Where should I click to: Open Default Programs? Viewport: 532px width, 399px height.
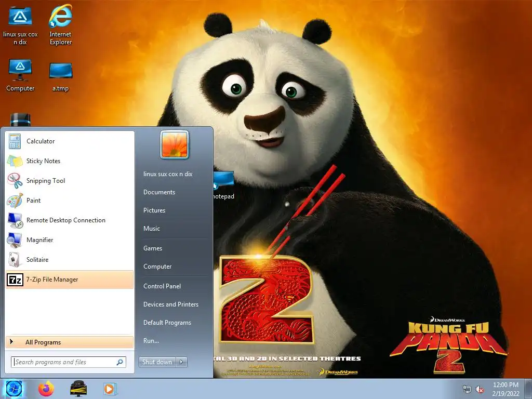[167, 323]
